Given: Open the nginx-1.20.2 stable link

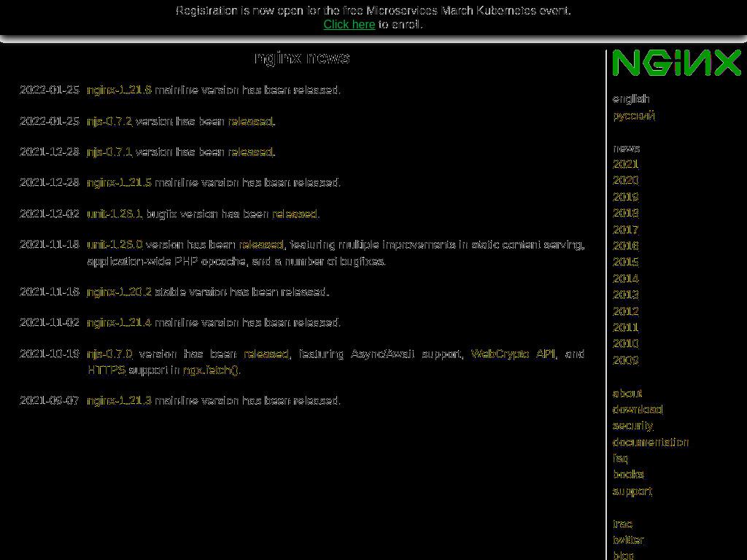Looking at the screenshot, I should tap(119, 292).
